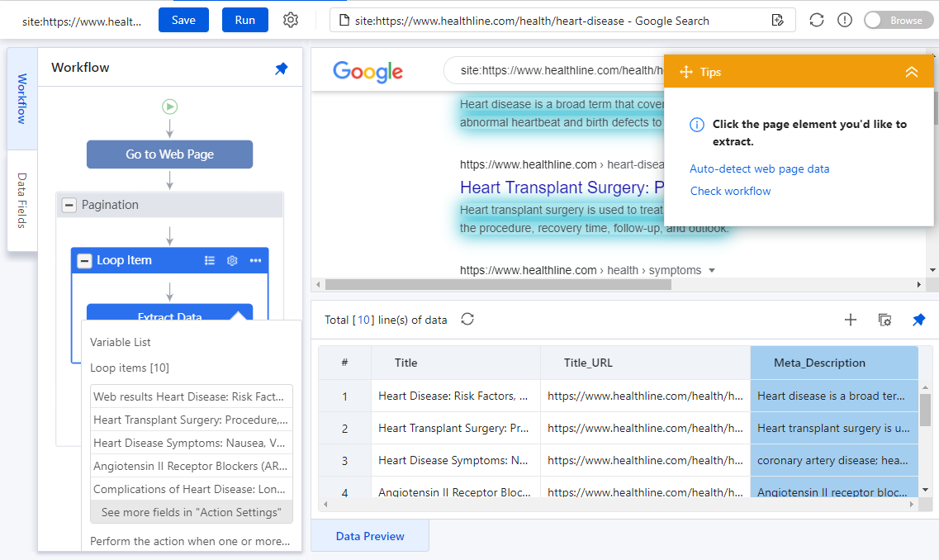
Task: Open Heart Transplant Surgery search result link
Action: click(x=562, y=187)
